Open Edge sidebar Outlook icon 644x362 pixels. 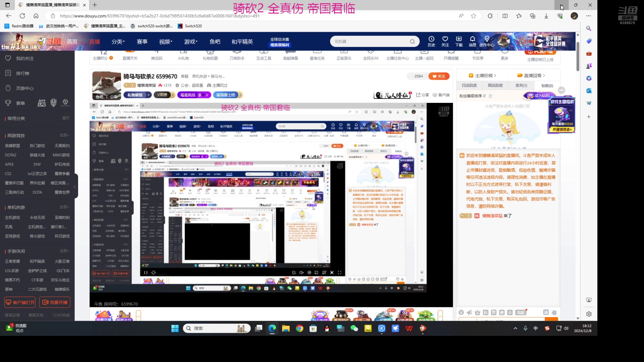click(589, 91)
